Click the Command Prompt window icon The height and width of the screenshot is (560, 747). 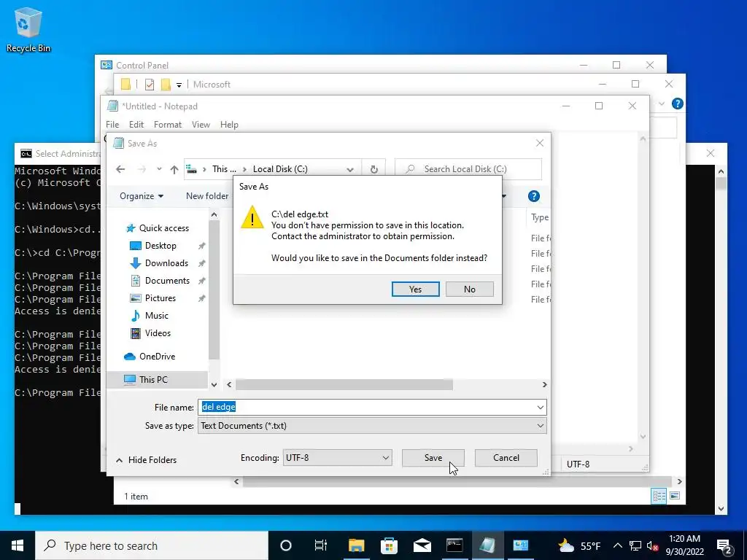pyautogui.click(x=26, y=154)
